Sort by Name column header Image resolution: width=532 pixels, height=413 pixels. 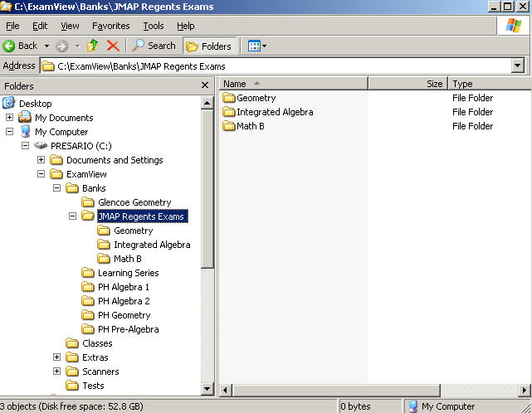click(294, 84)
